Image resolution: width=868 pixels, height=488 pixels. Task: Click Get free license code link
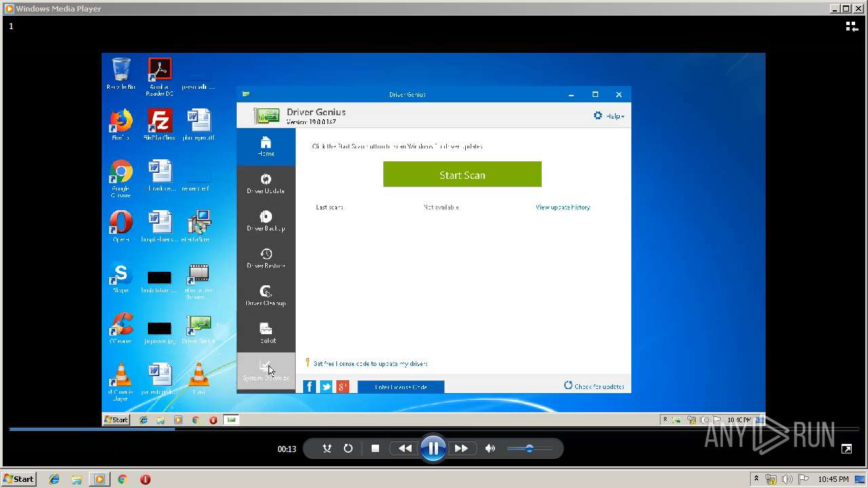pyautogui.click(x=370, y=363)
